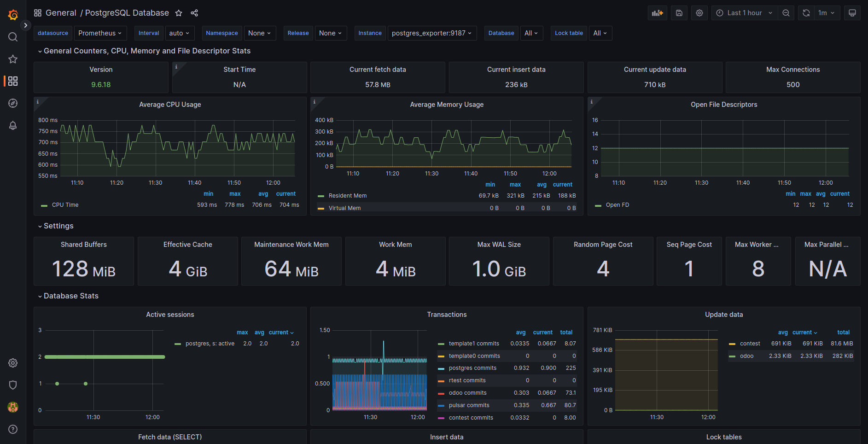Open the Instance postgres_exporter:9187 dropdown

(432, 33)
